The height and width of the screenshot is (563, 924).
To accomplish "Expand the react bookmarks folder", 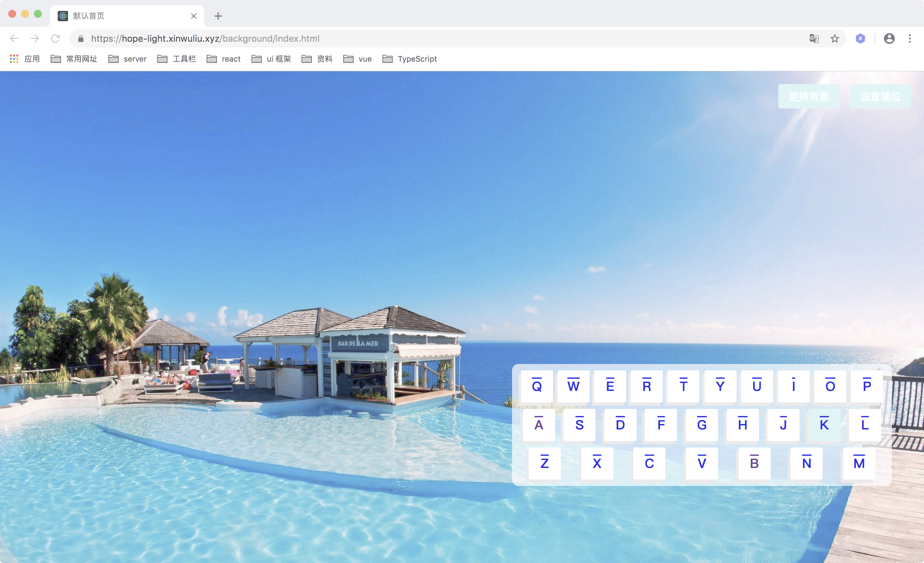I will pyautogui.click(x=224, y=59).
